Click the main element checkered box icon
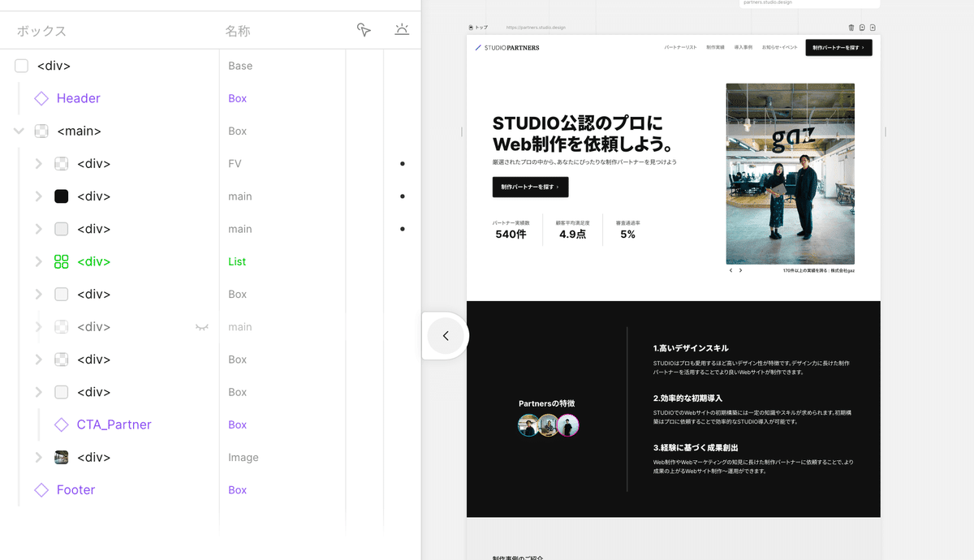Viewport: 974px width, 560px height. pos(41,131)
